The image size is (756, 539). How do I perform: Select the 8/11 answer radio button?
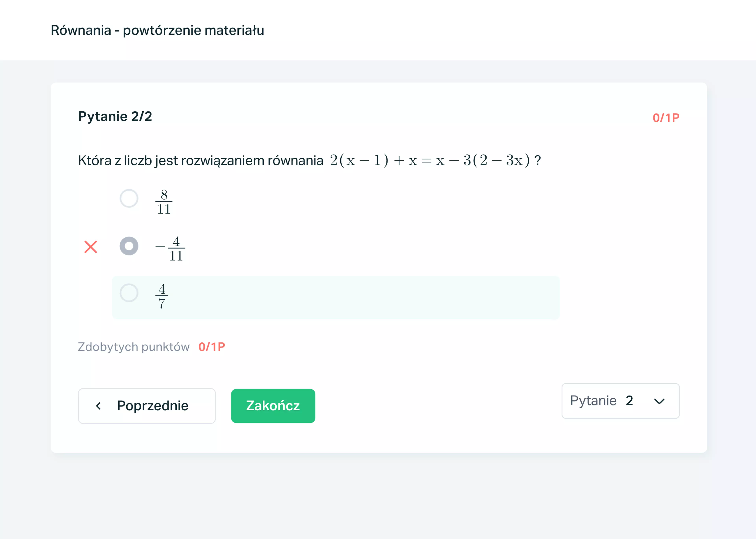click(x=129, y=199)
